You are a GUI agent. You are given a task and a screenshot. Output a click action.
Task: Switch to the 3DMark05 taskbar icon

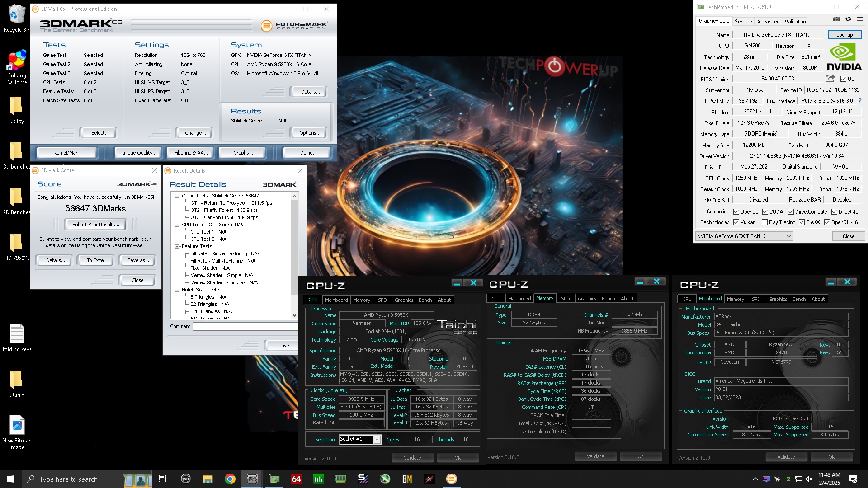(x=452, y=479)
